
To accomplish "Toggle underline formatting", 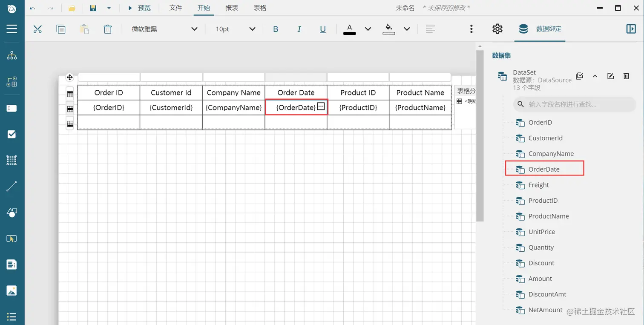I will point(323,29).
